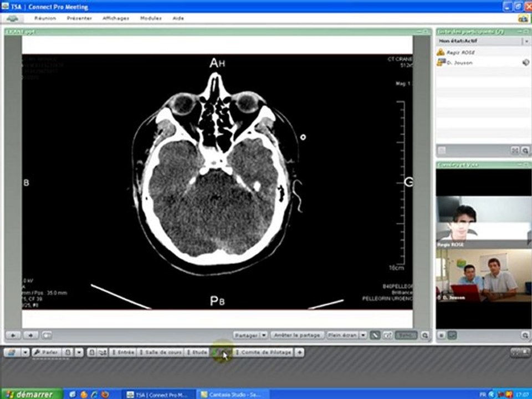532x399 pixels.
Task: Click the Partager button
Action: [246, 335]
